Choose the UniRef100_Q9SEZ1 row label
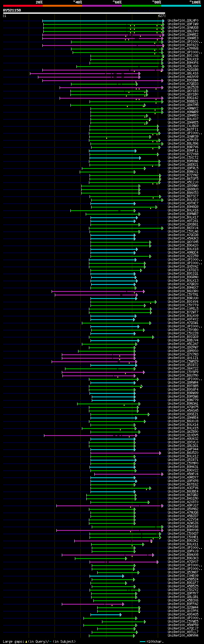Screen dimensions: 204x644 [183, 414]
